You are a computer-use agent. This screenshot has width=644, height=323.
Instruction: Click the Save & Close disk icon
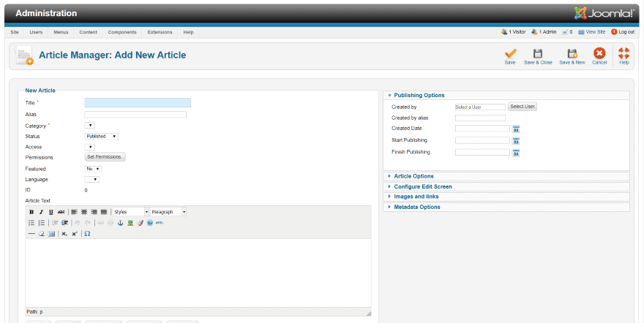point(538,53)
